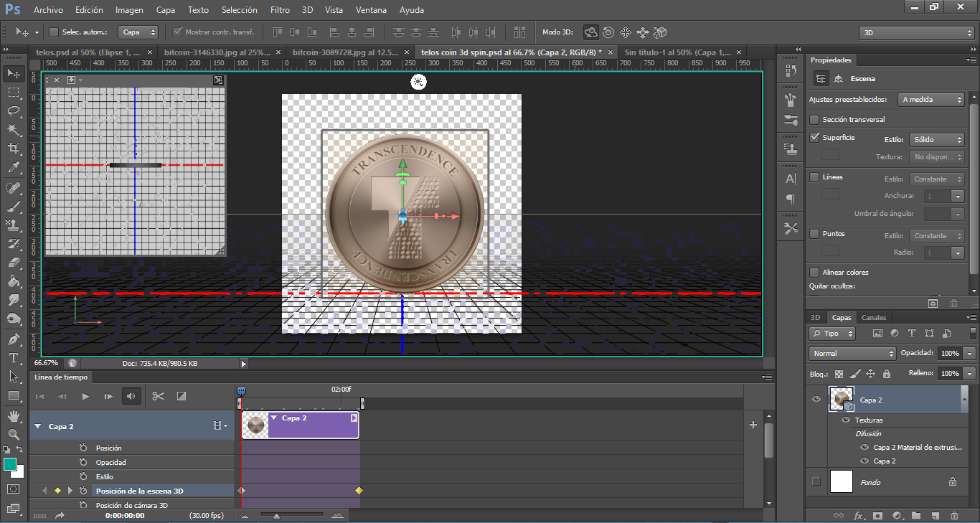Select the Eraser tool
Screen dimensions: 980x523
tap(14, 263)
